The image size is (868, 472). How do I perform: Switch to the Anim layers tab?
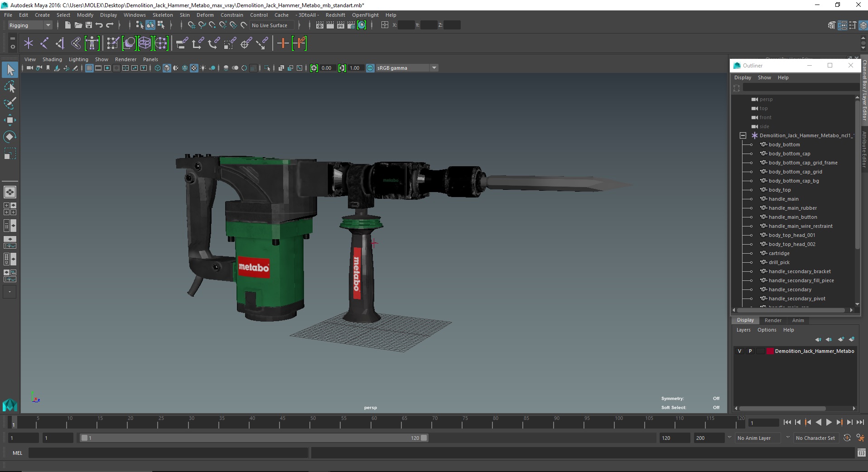click(x=798, y=320)
